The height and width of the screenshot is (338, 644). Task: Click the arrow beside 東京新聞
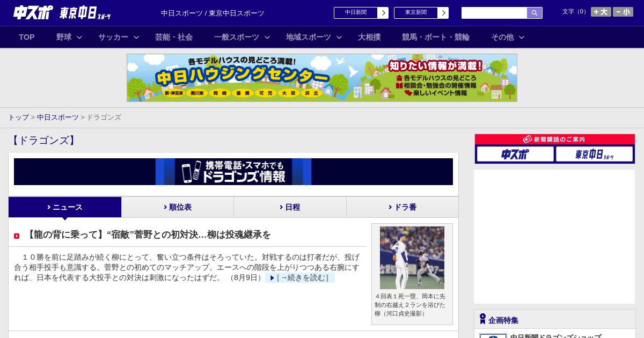[x=443, y=13]
